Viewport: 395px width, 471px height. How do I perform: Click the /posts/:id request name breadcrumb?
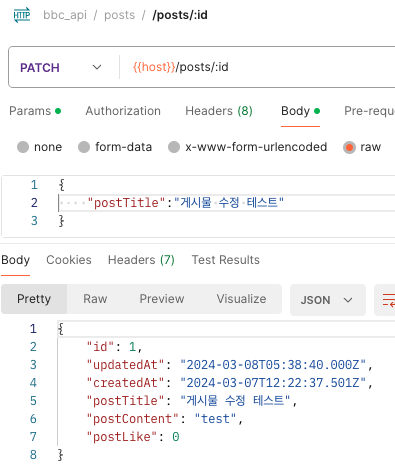tap(180, 15)
